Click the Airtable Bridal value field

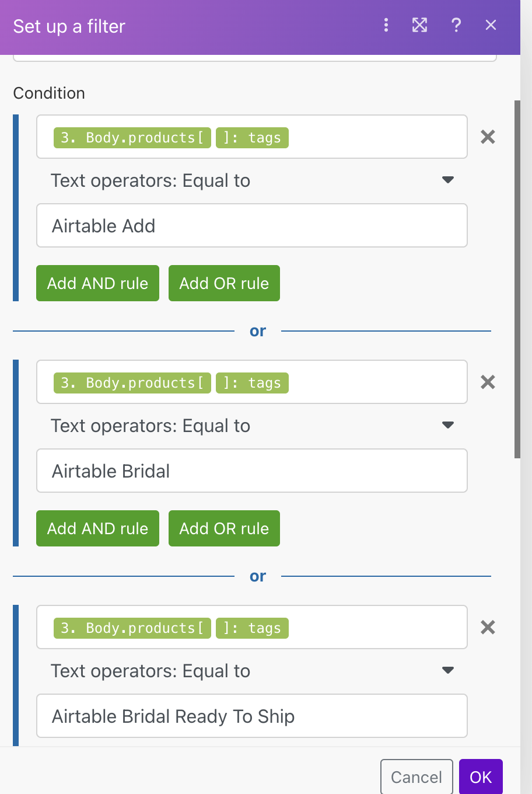point(252,471)
